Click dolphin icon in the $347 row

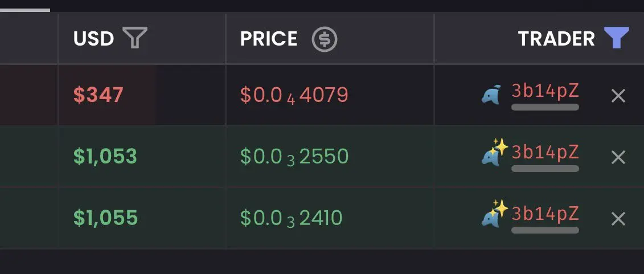[x=491, y=95]
